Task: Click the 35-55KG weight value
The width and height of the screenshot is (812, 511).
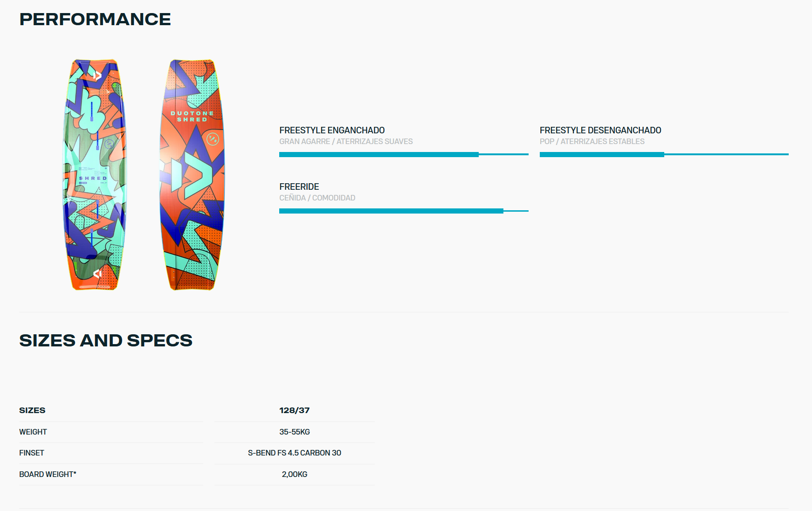Action: point(295,432)
